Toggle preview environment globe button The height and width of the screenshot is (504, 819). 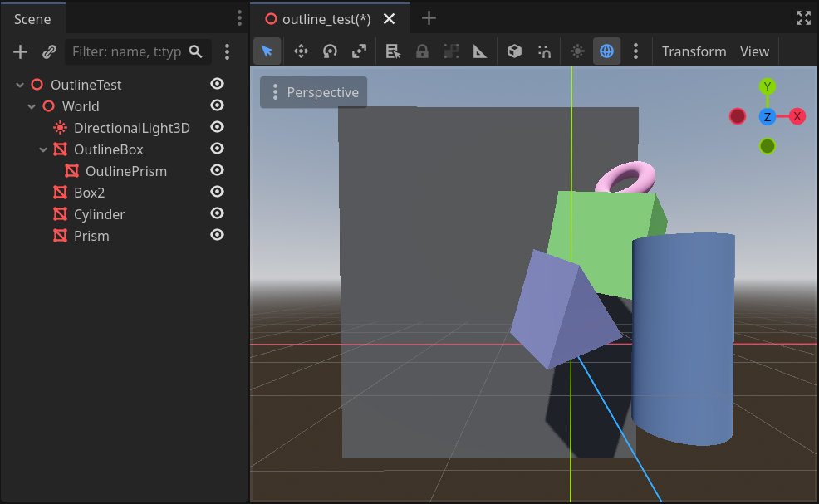pyautogui.click(x=606, y=51)
